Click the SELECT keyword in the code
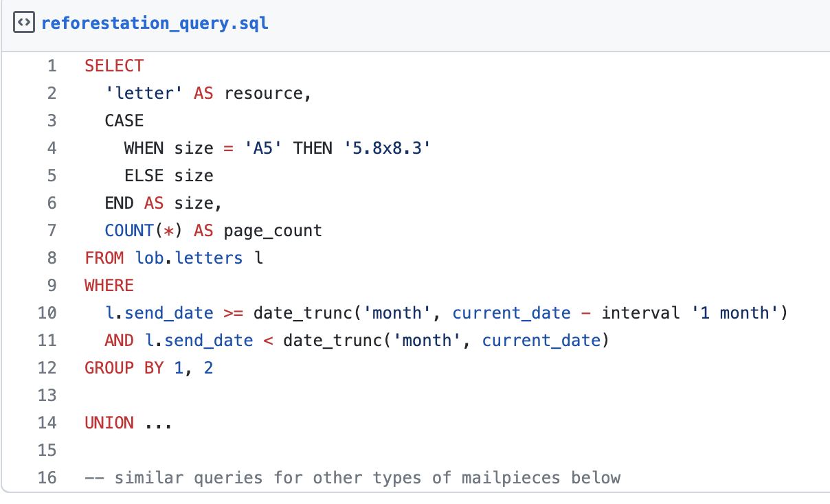830x504 pixels. (x=114, y=66)
